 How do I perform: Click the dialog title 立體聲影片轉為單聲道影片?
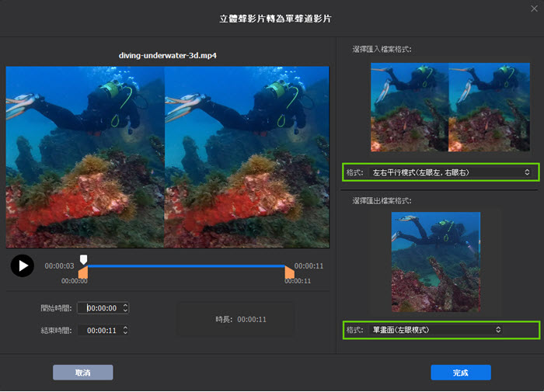[x=275, y=19]
